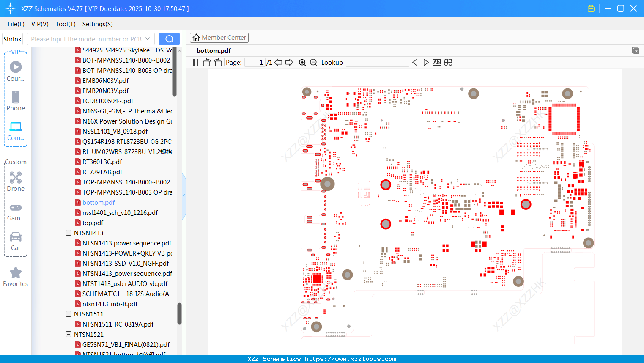
Task: Click the blue search button
Action: point(169,39)
